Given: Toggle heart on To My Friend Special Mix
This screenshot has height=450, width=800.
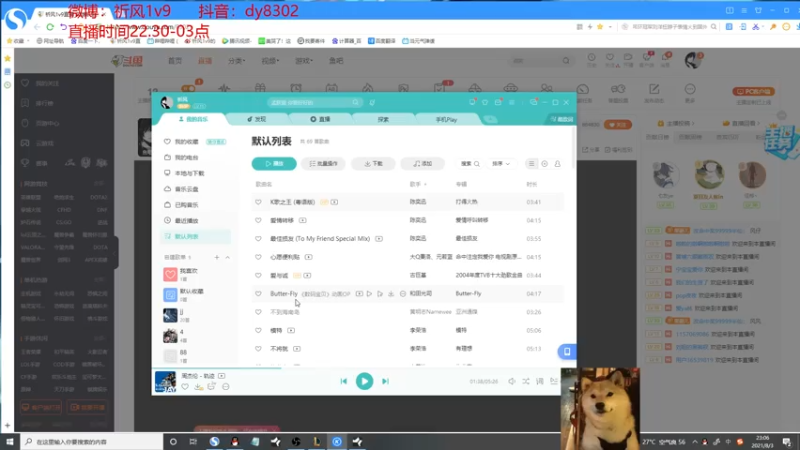Looking at the screenshot, I should pyautogui.click(x=258, y=239).
